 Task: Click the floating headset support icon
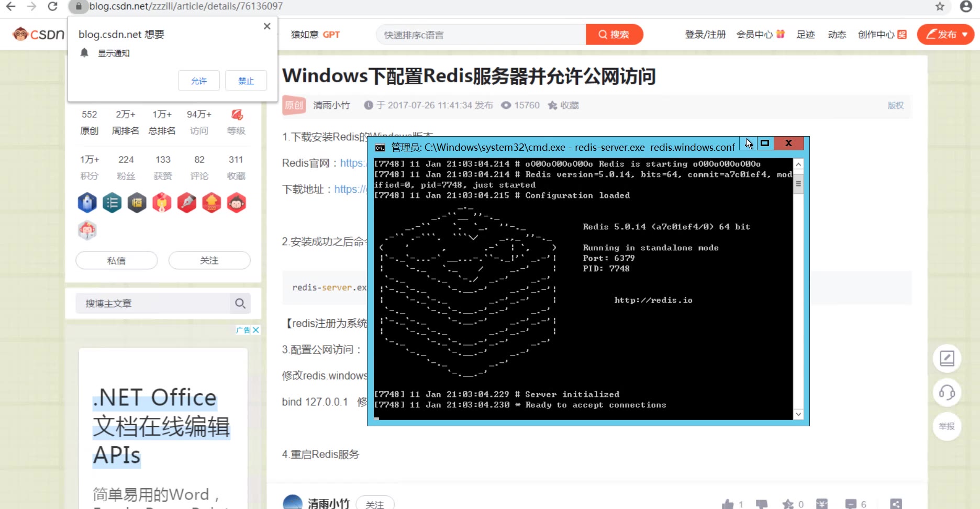pos(947,392)
